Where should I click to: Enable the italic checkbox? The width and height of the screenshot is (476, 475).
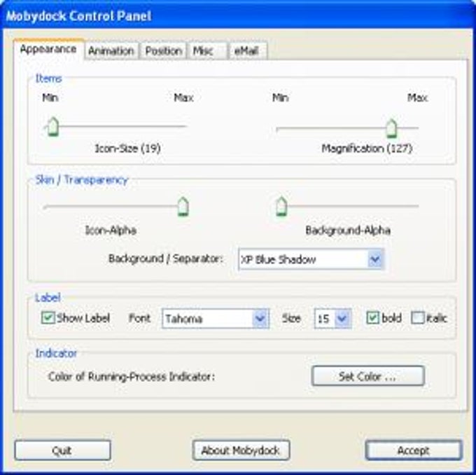coord(417,318)
